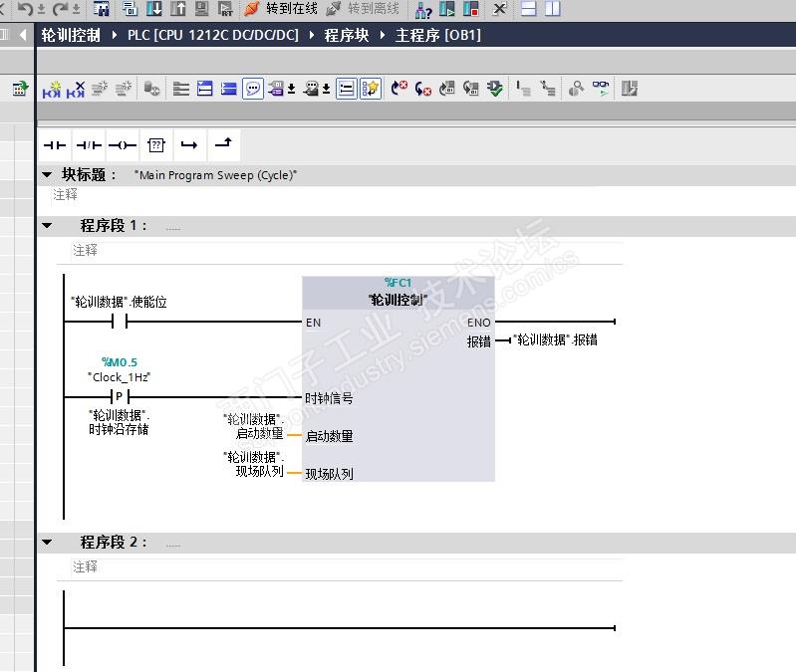Click Open all networks icon

(204, 90)
